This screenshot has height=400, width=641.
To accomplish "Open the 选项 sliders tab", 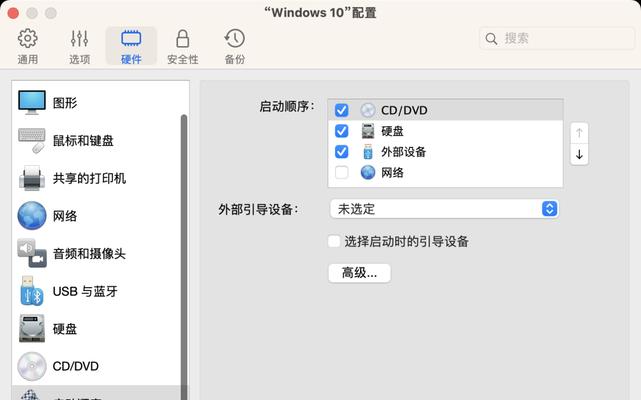I will click(x=79, y=46).
